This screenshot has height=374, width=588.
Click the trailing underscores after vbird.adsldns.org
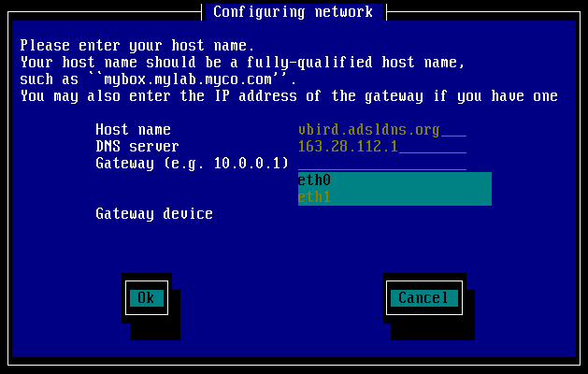(x=453, y=135)
